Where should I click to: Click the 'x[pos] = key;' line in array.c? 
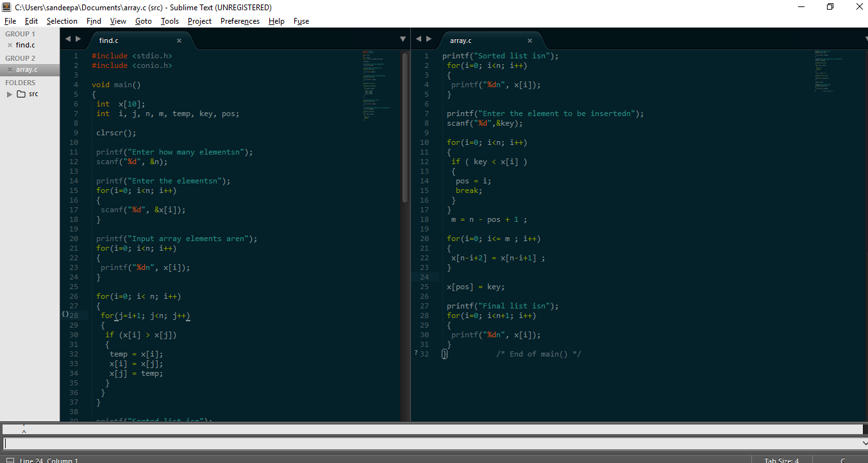[x=476, y=287]
